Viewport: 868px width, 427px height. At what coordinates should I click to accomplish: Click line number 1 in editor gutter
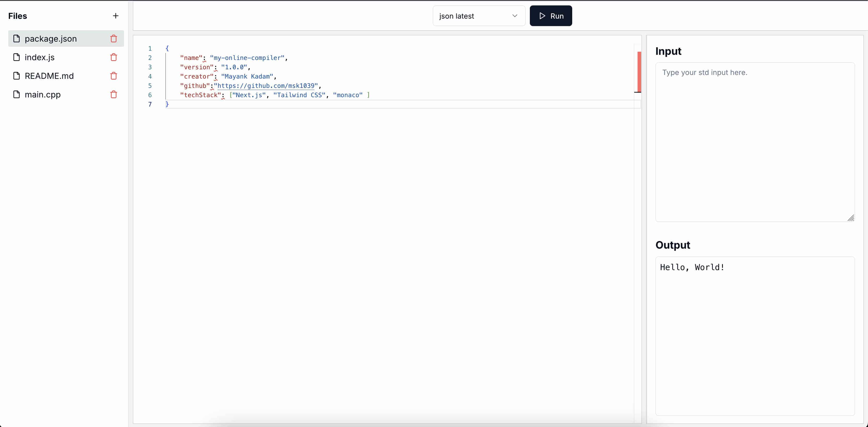point(150,49)
